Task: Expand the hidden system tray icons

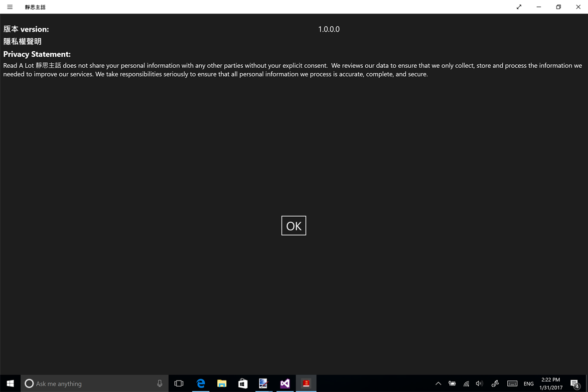Action: point(438,384)
